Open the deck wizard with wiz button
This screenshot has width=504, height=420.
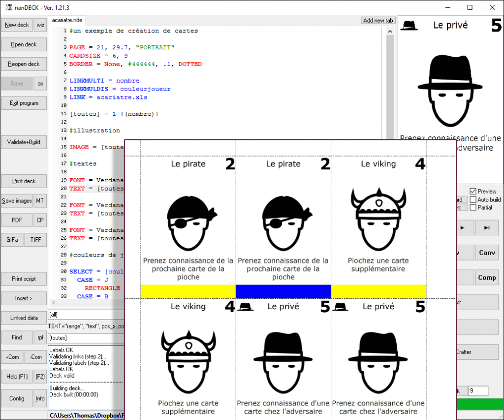[40, 25]
